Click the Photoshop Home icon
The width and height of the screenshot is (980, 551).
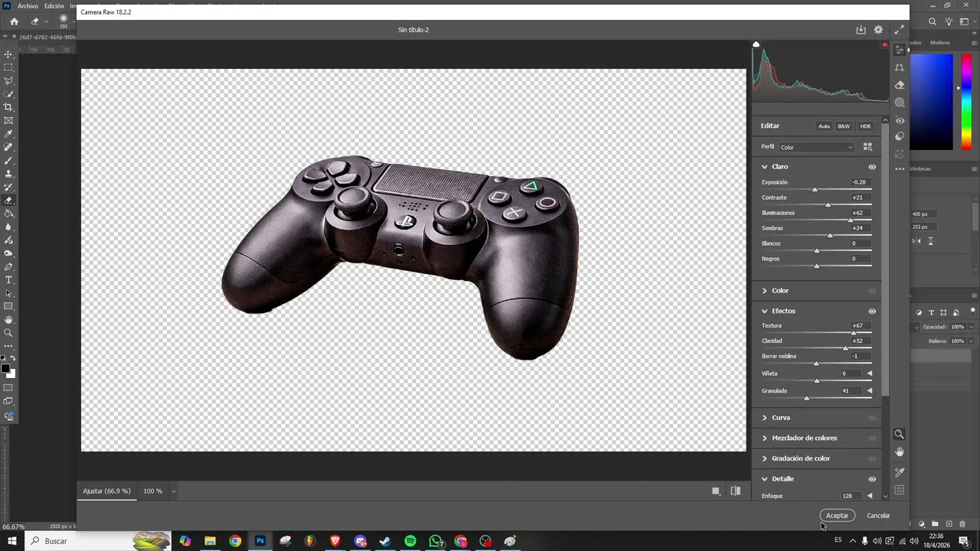coord(14,21)
